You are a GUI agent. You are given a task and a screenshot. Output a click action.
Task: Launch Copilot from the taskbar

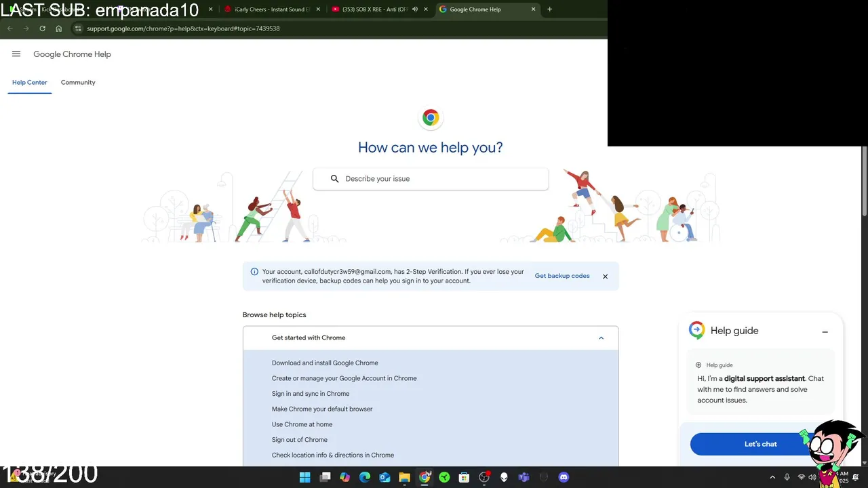click(344, 477)
